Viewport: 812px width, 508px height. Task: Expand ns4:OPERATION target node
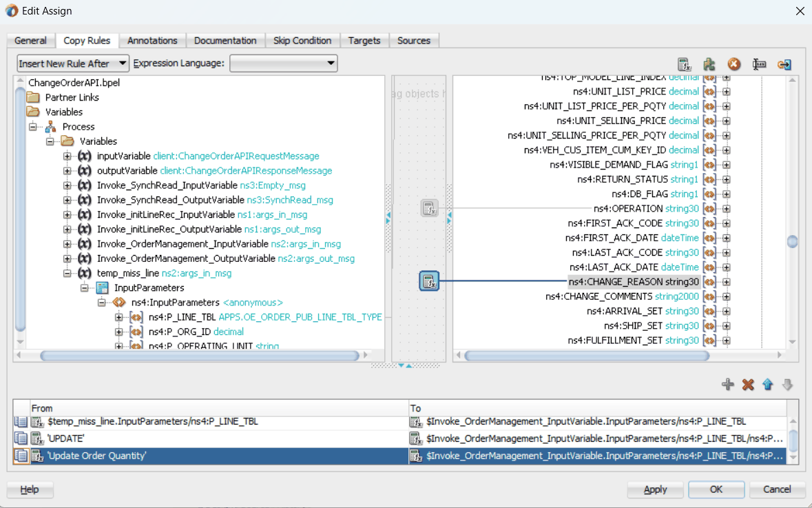point(726,209)
